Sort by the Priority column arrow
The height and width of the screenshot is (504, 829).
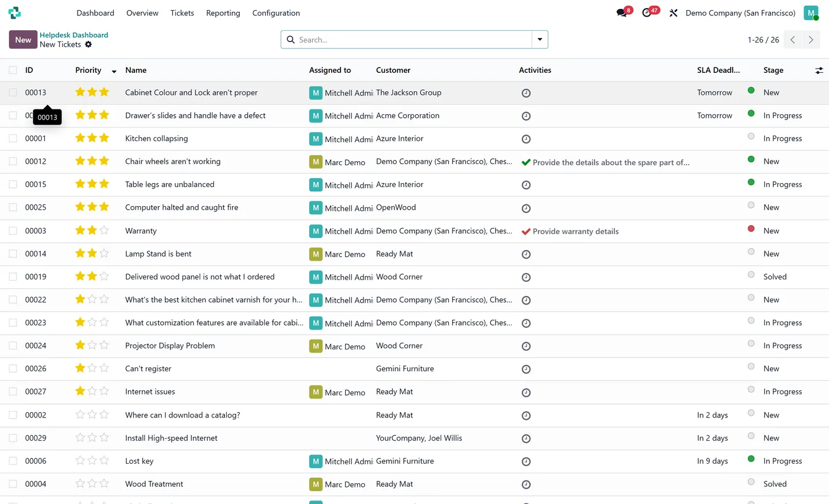pyautogui.click(x=114, y=71)
